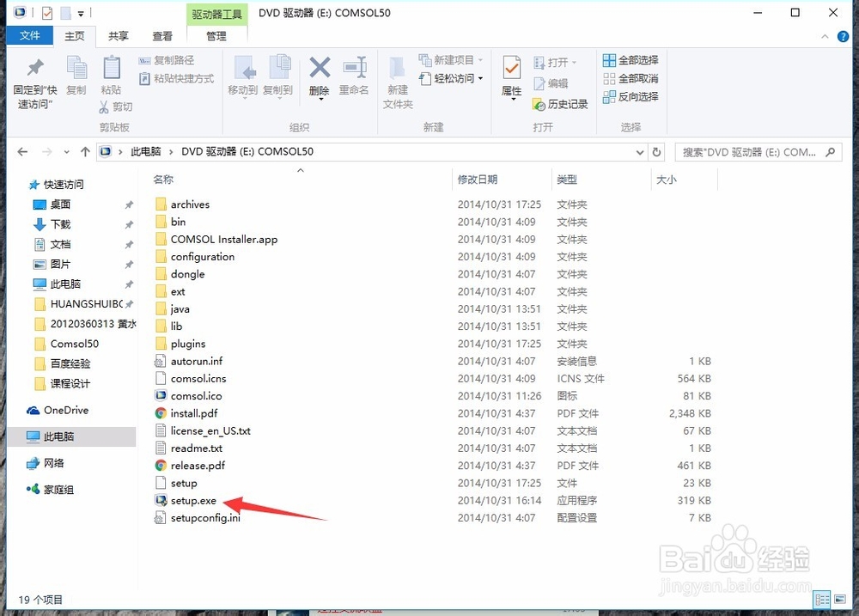Open Quick Access Toolbar customize dropdown
This screenshot has width=859, height=616.
[81, 13]
